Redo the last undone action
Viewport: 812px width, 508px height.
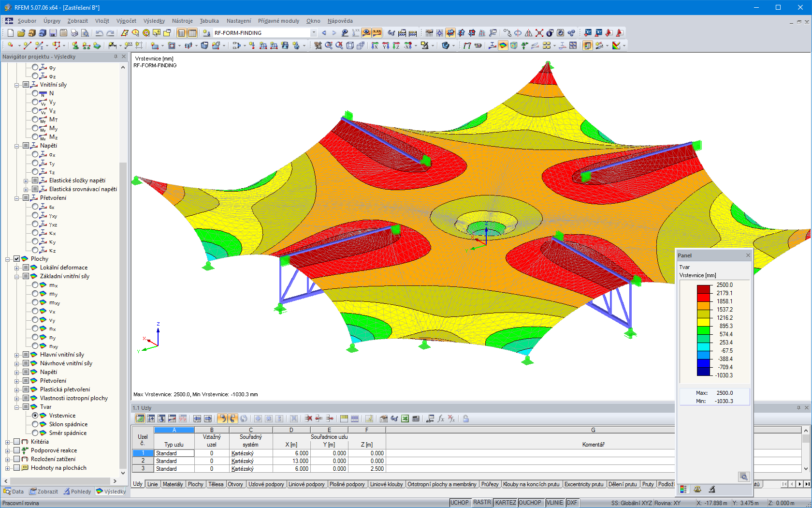(x=110, y=33)
